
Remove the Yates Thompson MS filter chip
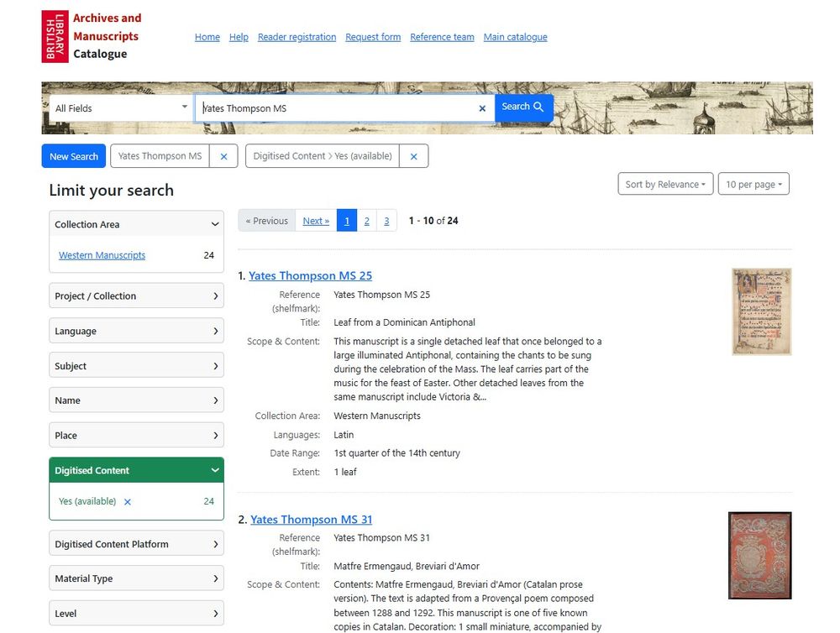click(x=223, y=155)
